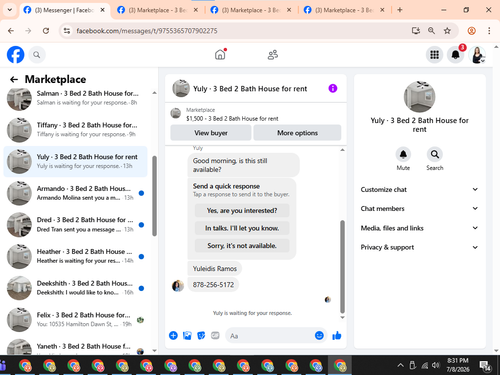Click the View buyer button
This screenshot has width=500, height=375.
211,133
